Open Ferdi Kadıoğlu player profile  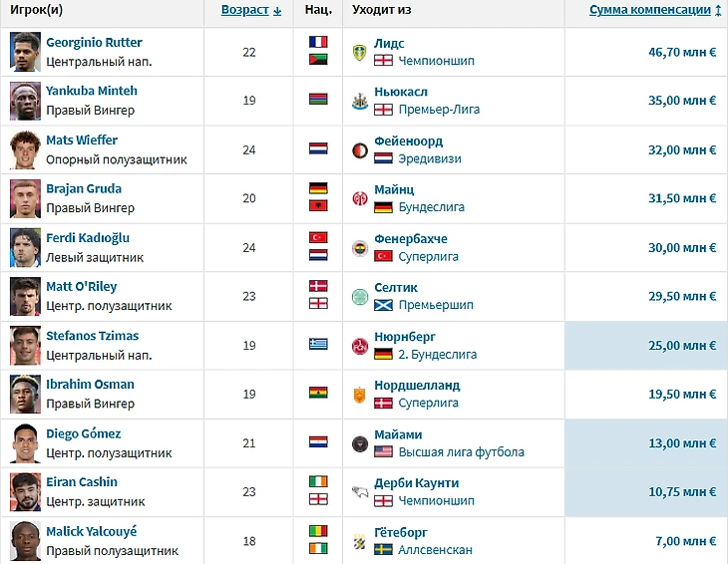pyautogui.click(x=88, y=238)
